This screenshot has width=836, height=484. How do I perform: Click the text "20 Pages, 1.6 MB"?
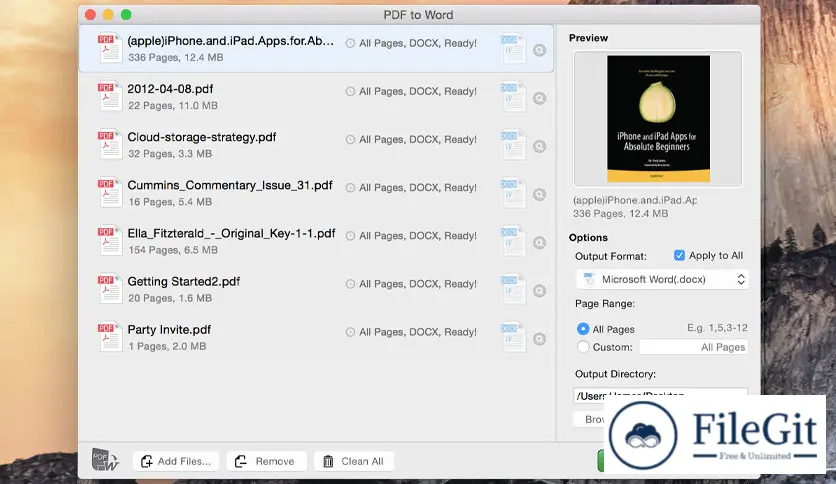pos(170,298)
